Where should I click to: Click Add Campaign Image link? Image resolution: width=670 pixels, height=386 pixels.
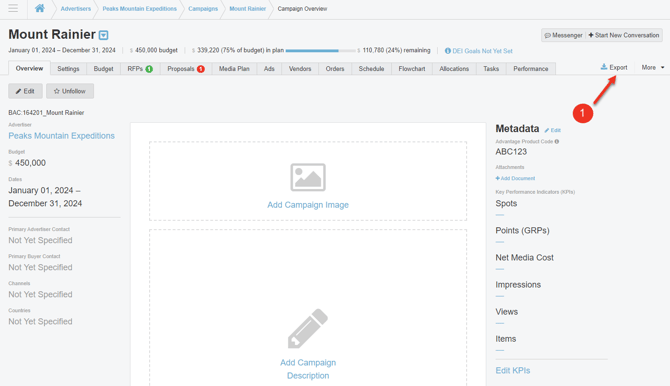tap(308, 205)
